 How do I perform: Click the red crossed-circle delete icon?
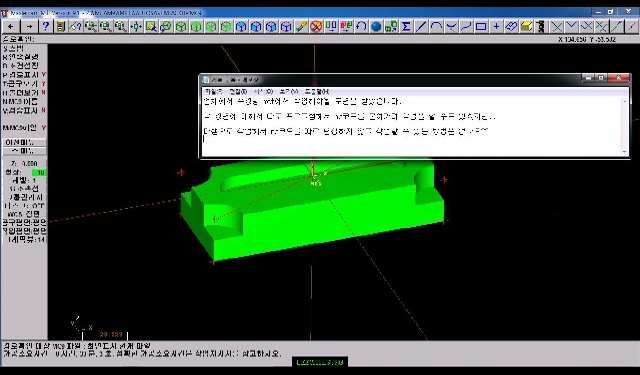click(x=316, y=27)
